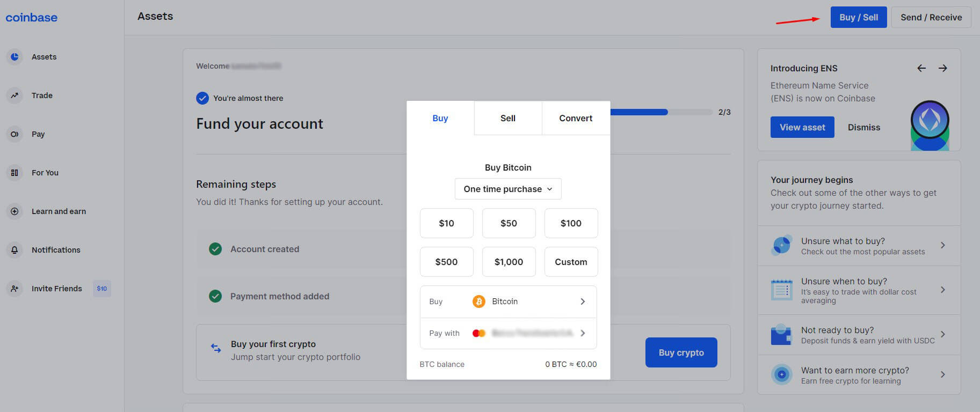Screen dimensions: 980x412
Task: Click the Learn and earn plus icon
Action: pyautogui.click(x=14, y=211)
